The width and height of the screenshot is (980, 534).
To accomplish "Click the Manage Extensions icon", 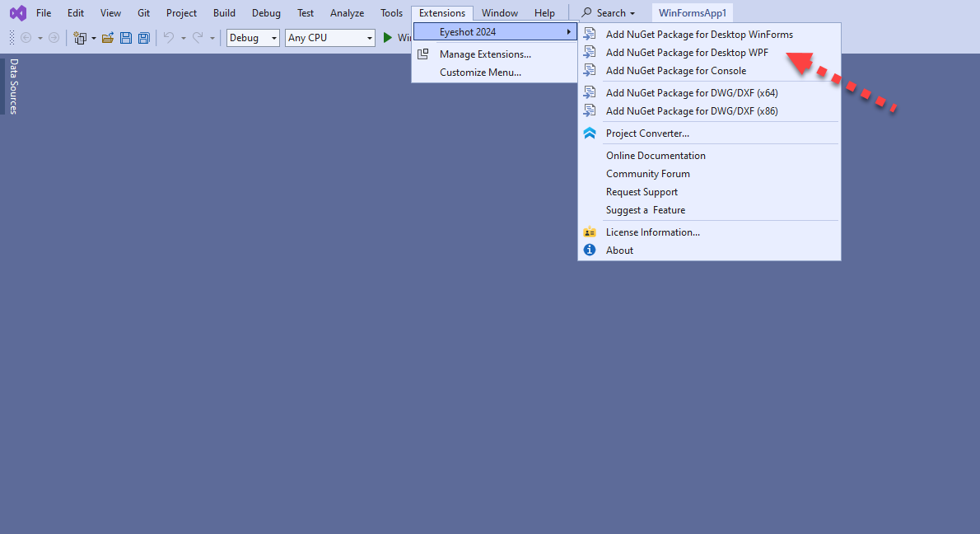I will click(x=423, y=54).
